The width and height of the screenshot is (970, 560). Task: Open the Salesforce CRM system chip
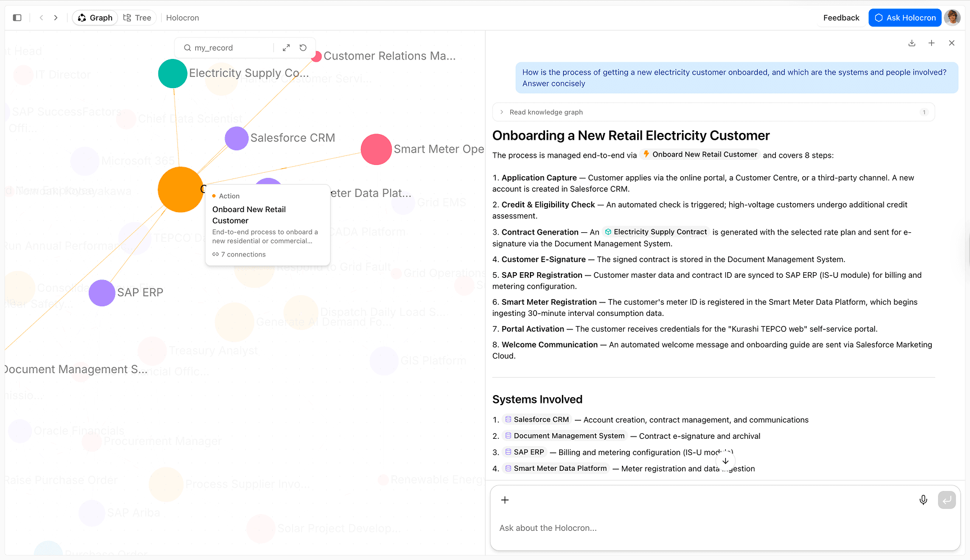coord(537,420)
